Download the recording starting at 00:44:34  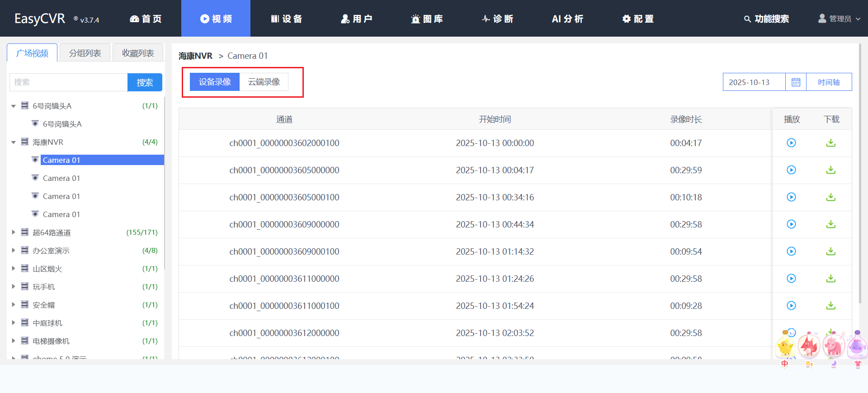[830, 224]
